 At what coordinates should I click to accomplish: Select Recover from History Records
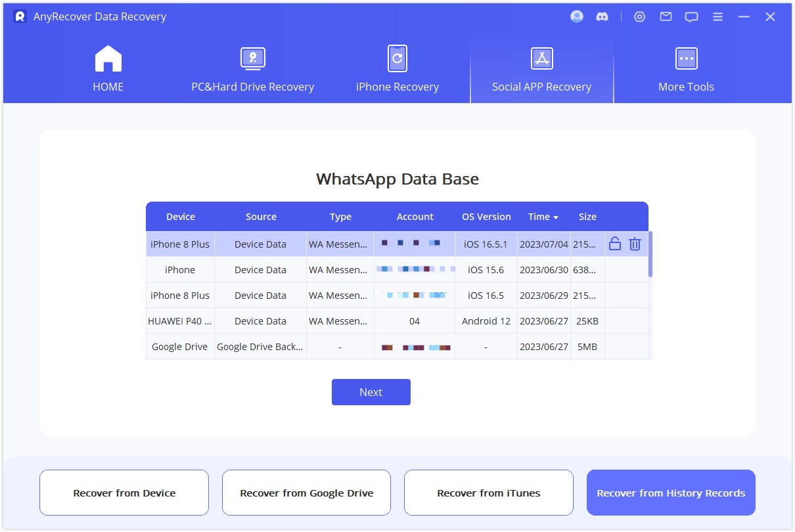[671, 493]
